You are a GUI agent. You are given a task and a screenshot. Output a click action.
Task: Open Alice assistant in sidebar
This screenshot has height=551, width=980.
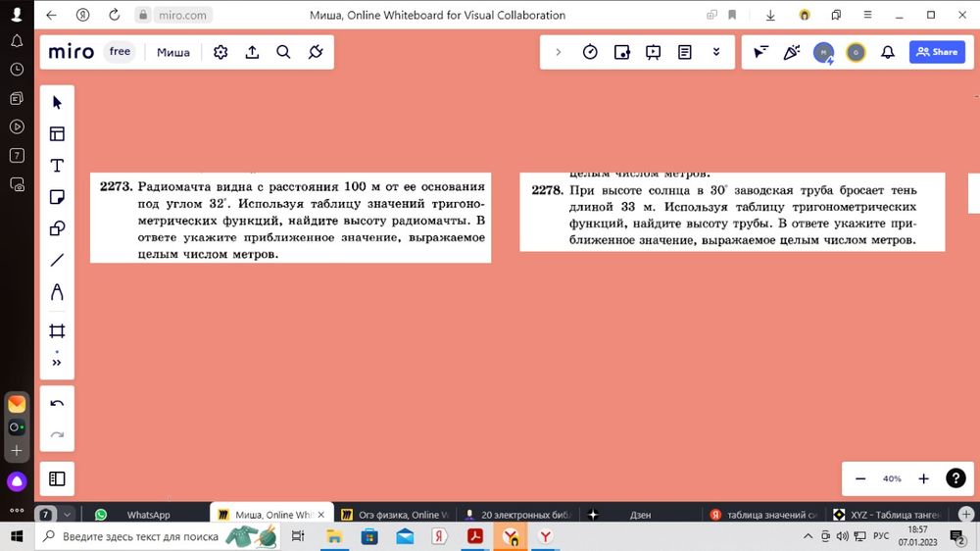(x=17, y=481)
